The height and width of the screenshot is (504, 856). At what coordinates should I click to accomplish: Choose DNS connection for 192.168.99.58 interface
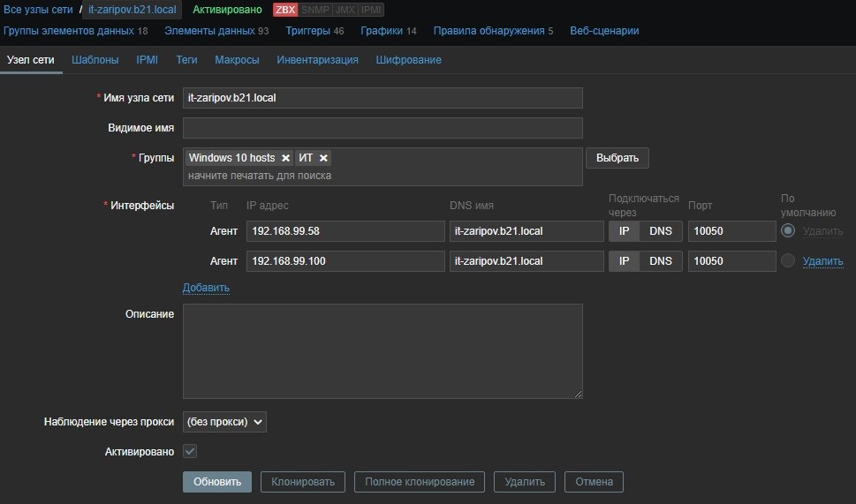point(661,231)
